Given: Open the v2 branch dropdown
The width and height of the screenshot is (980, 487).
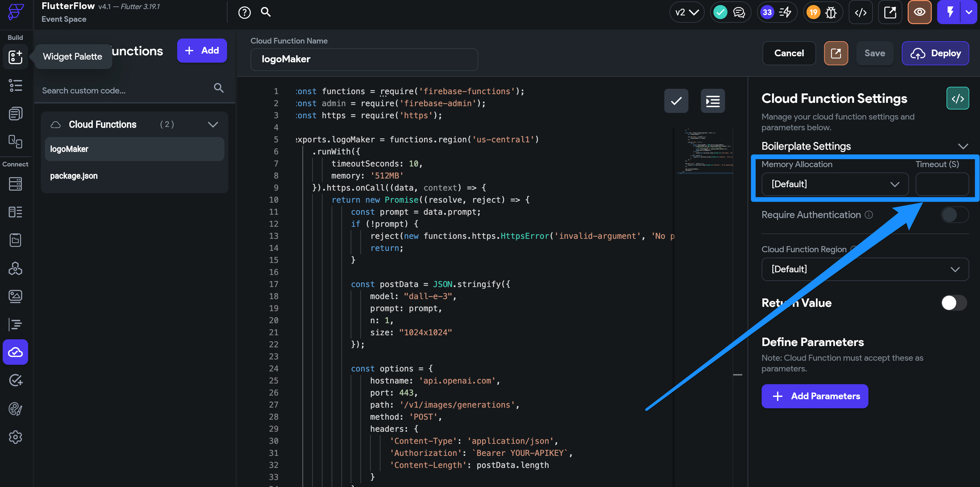Looking at the screenshot, I should click(x=687, y=12).
